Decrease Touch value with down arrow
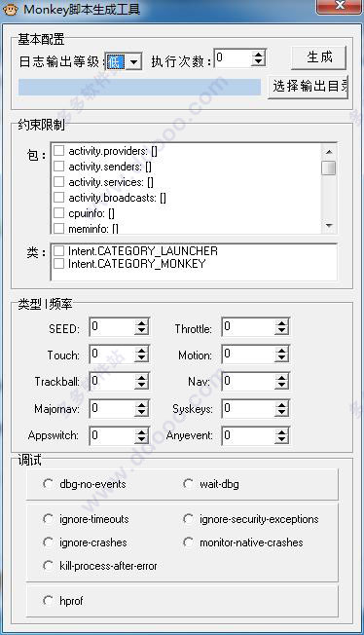 point(141,358)
